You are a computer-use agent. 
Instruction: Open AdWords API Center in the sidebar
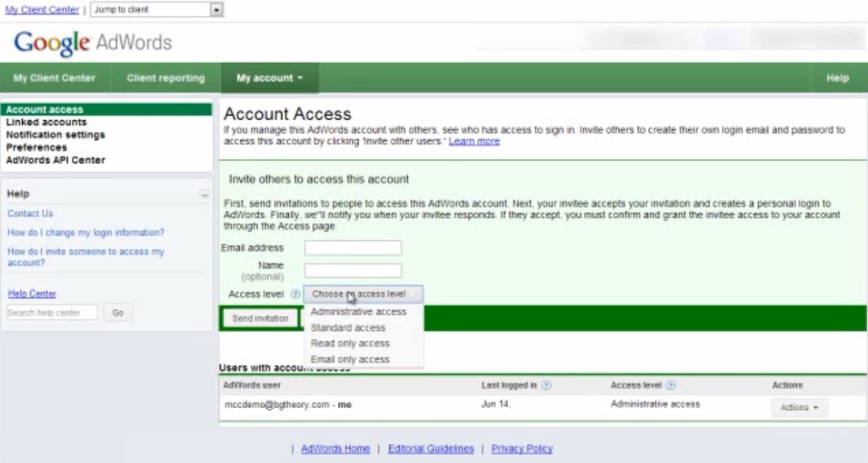[56, 160]
